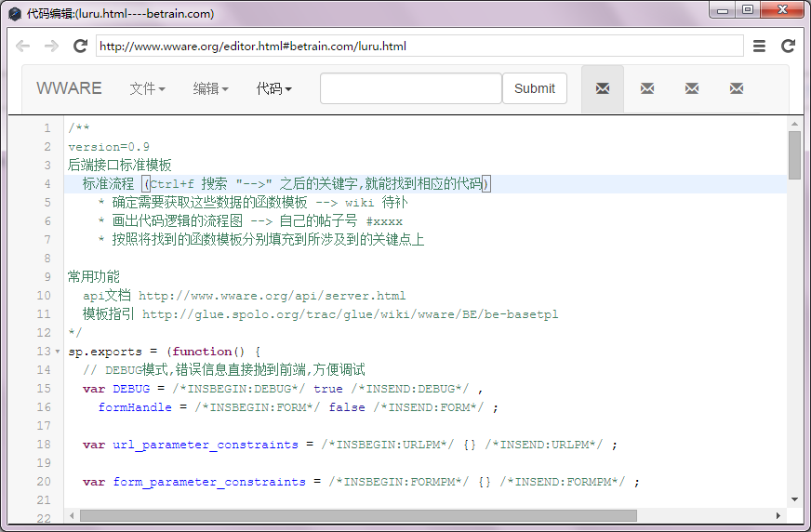Minimize the code editor window
Image resolution: width=811 pixels, height=532 pixels.
[x=723, y=10]
